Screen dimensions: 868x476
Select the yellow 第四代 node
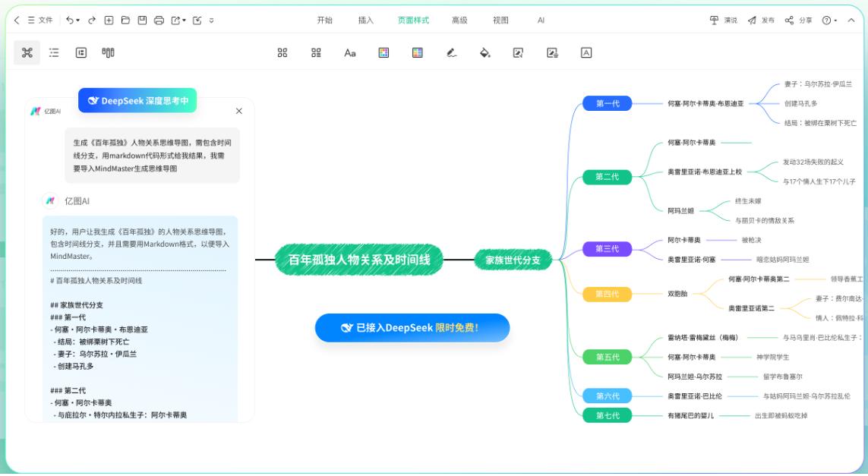[608, 294]
